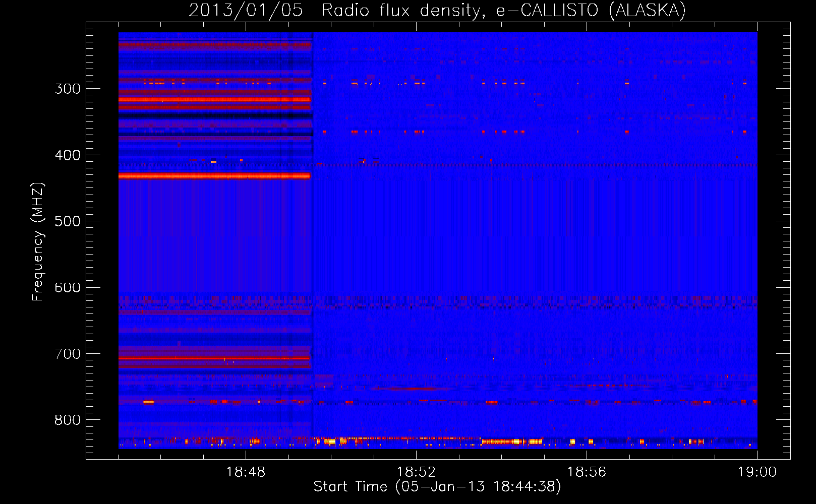Click the 500 frequency tick label
816x504 pixels.
(68, 221)
